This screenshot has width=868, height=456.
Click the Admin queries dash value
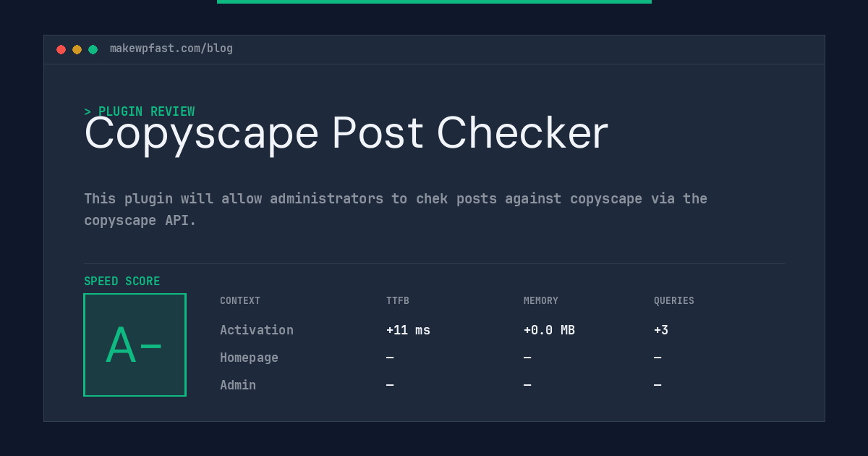[x=658, y=385]
